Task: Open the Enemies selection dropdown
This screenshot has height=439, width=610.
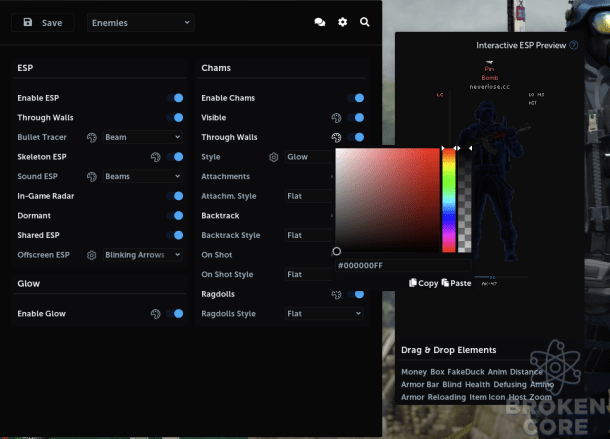Action: coord(141,23)
